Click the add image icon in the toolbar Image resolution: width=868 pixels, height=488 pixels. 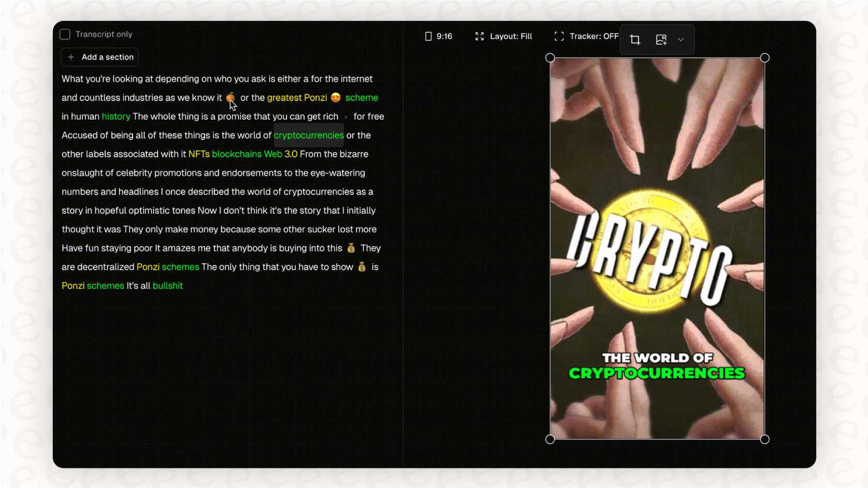click(x=661, y=39)
